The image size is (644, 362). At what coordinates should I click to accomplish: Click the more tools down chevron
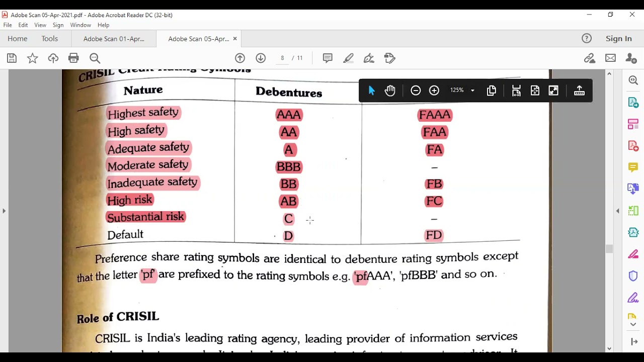[633, 325]
